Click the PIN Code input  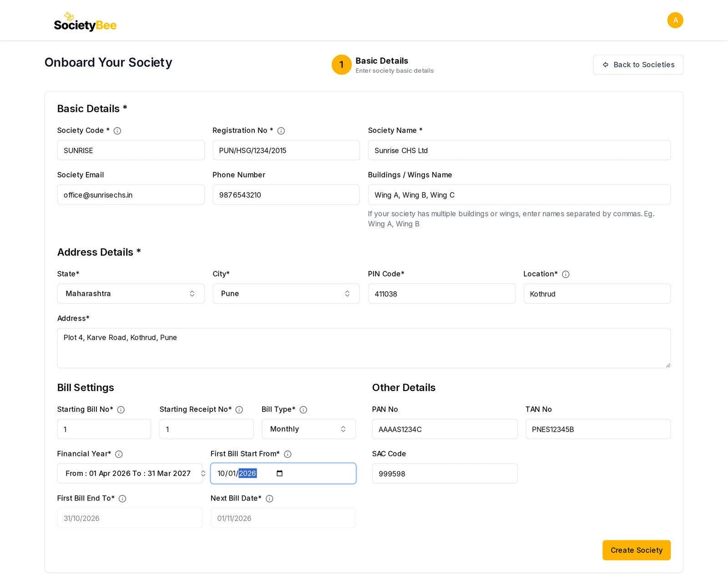pyautogui.click(x=441, y=294)
